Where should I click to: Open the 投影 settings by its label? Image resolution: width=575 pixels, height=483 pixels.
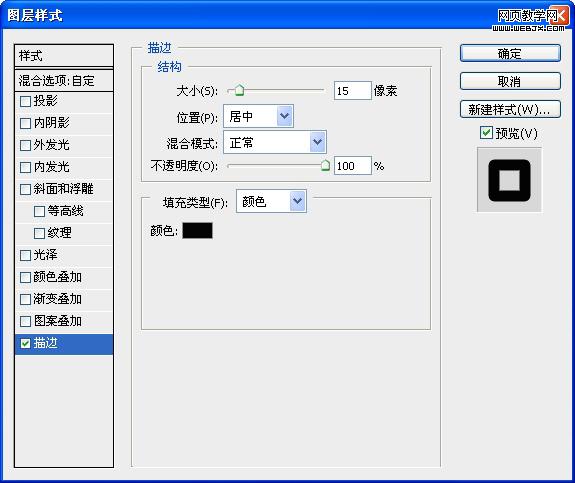coord(45,101)
